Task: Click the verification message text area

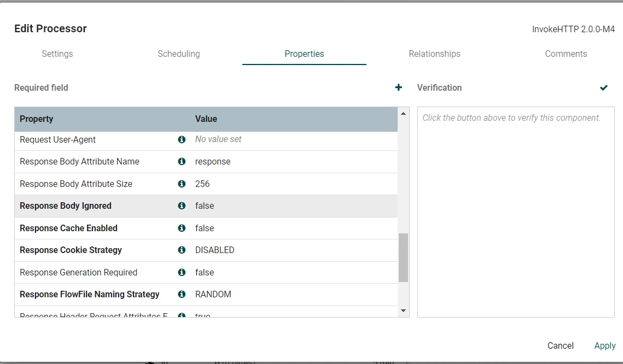Action: coord(516,212)
